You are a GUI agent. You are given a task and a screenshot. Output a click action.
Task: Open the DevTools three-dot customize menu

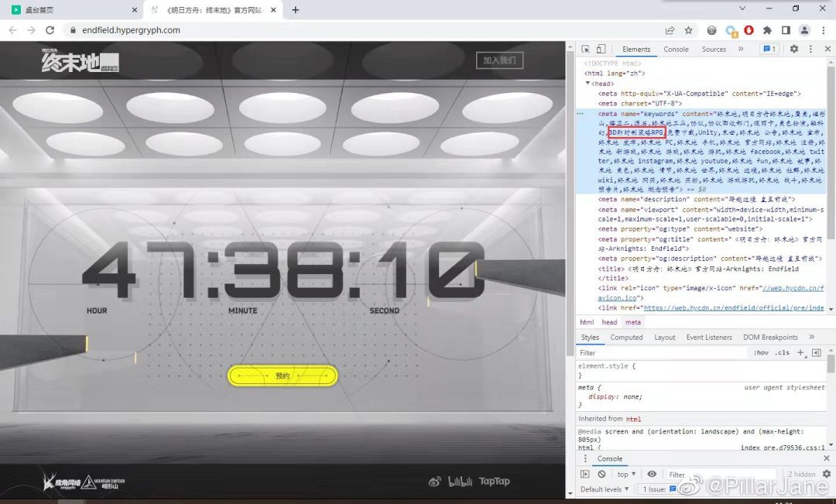point(811,49)
